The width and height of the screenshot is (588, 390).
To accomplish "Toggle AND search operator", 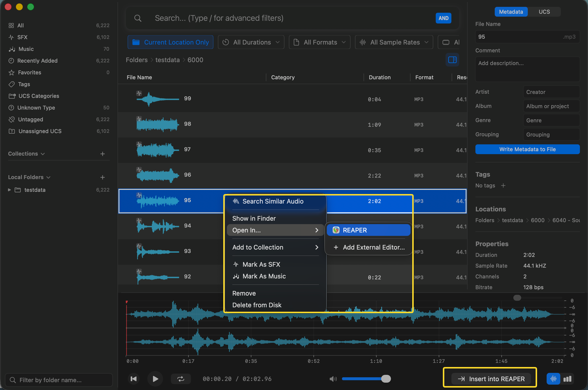I will 443,18.
